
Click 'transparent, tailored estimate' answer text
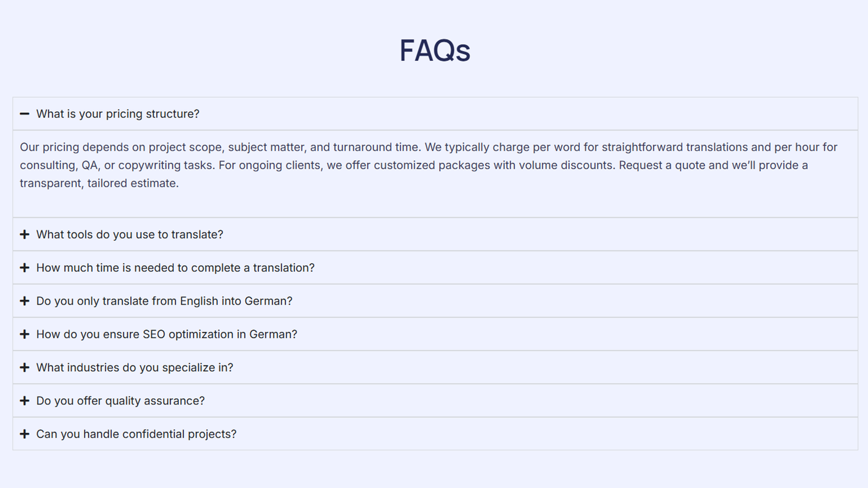[x=99, y=183]
